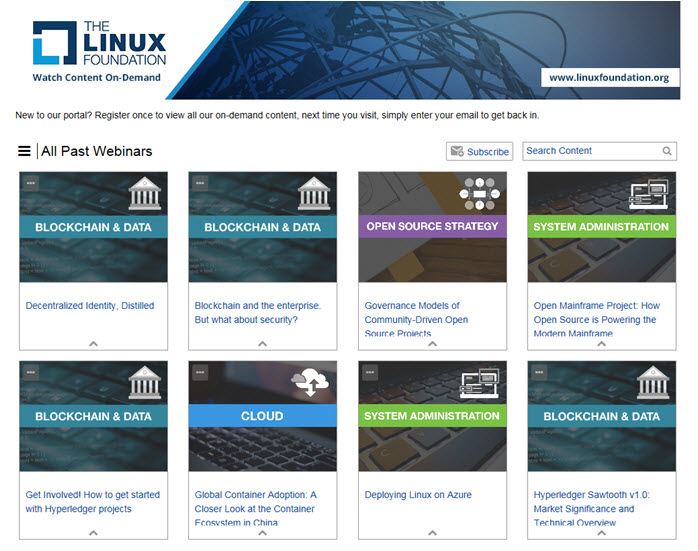Image resolution: width=698 pixels, height=551 pixels.
Task: Click the Subscribe button
Action: coord(479,151)
